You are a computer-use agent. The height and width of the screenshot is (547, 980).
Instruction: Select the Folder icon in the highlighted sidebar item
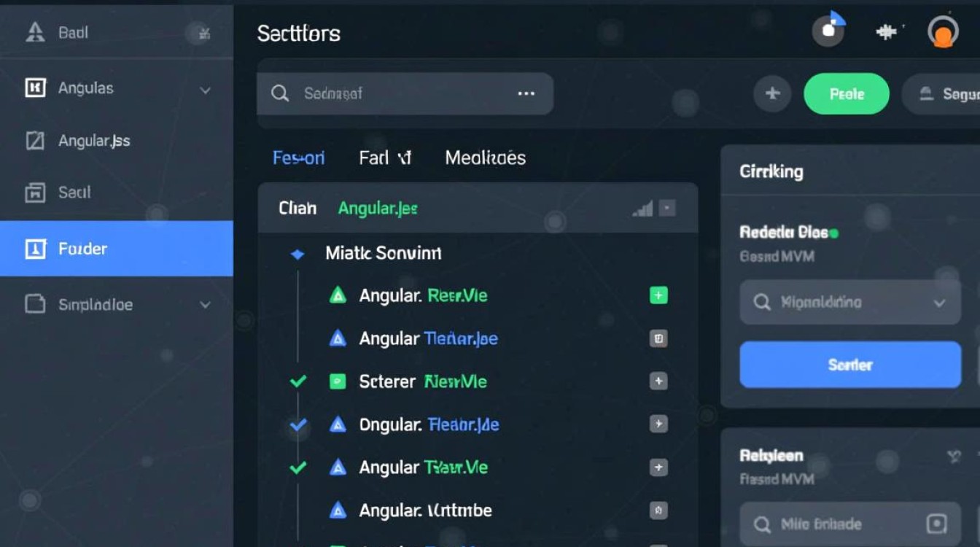[35, 249]
